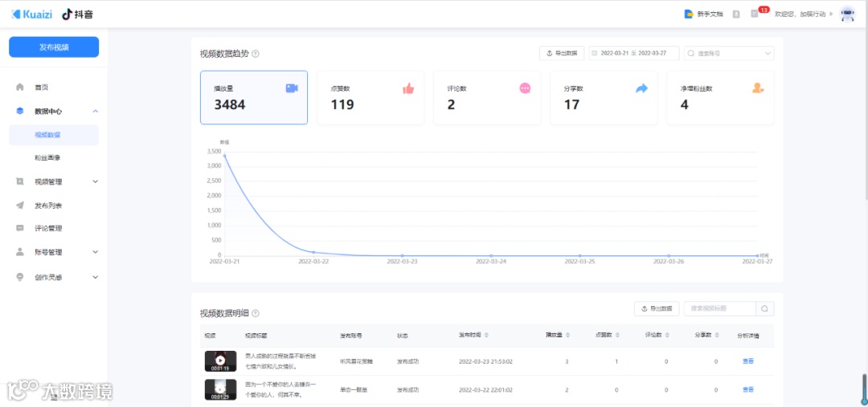This screenshot has width=868, height=407.
Task: Expand the 欢迎您 user menu arrow
Action: click(x=832, y=14)
